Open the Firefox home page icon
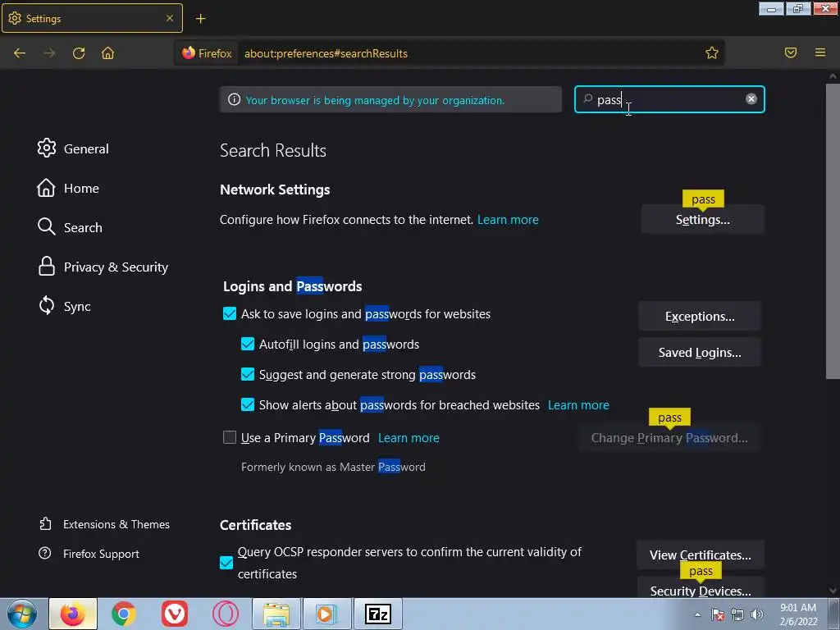The image size is (840, 630). click(x=107, y=53)
